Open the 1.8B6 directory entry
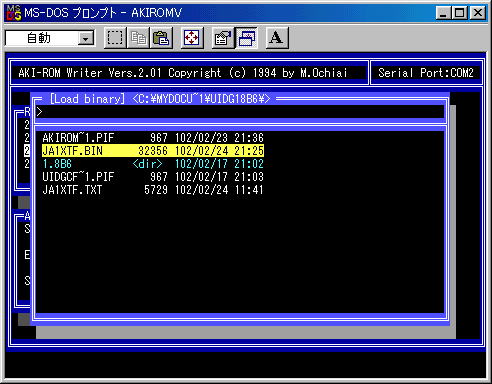 coord(153,164)
